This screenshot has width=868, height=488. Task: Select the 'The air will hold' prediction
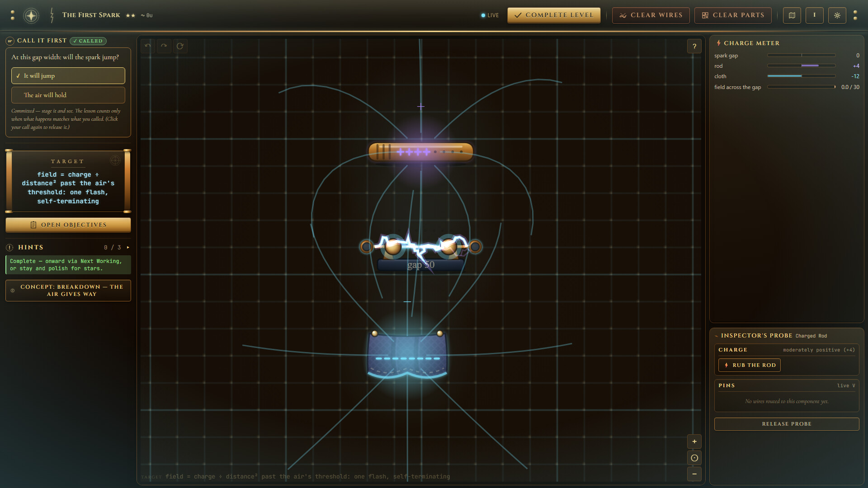(x=68, y=95)
